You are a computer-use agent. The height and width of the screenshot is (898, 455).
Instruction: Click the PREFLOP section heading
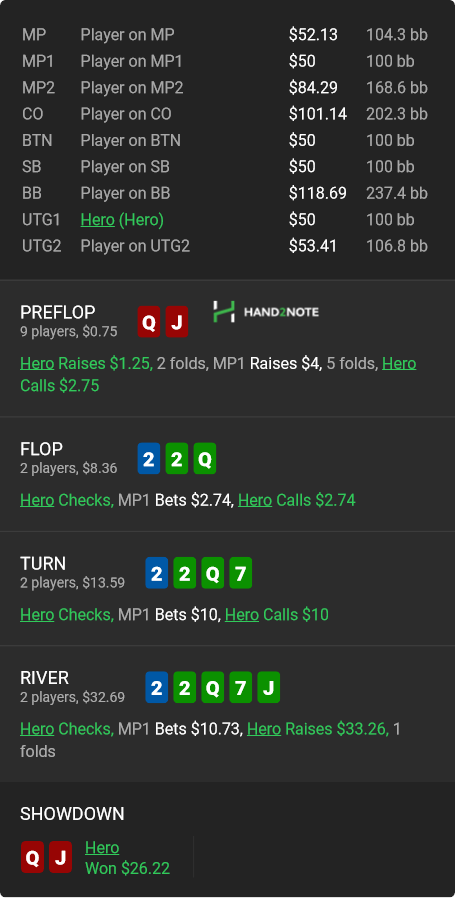click(x=57, y=312)
